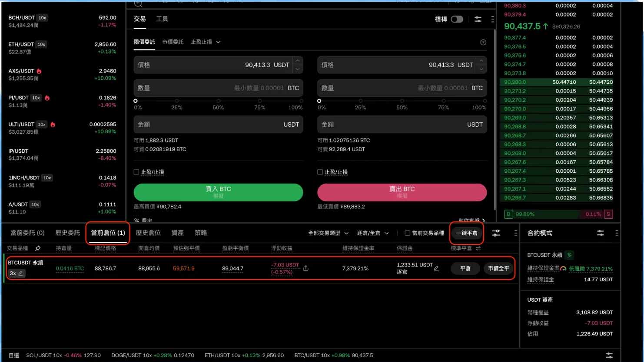Open settings icon in the bottom ticker bar
This screenshot has width=644, height=362.
pyautogui.click(x=609, y=355)
